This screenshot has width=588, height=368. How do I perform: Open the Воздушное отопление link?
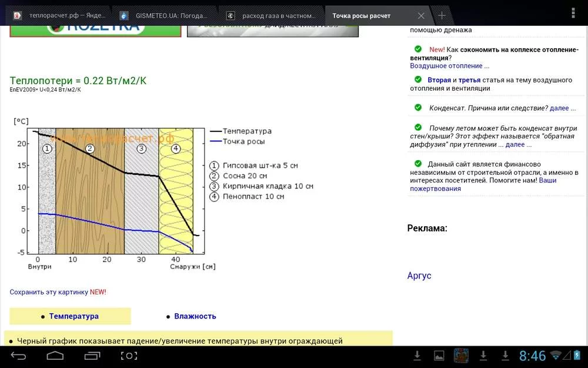click(x=450, y=66)
